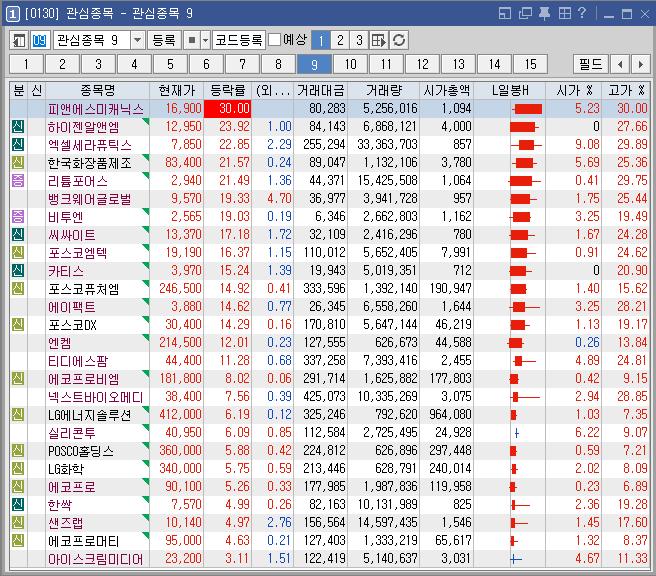The width and height of the screenshot is (656, 576).
Task: Toggle the 예상 checkbox
Action: coord(274,40)
